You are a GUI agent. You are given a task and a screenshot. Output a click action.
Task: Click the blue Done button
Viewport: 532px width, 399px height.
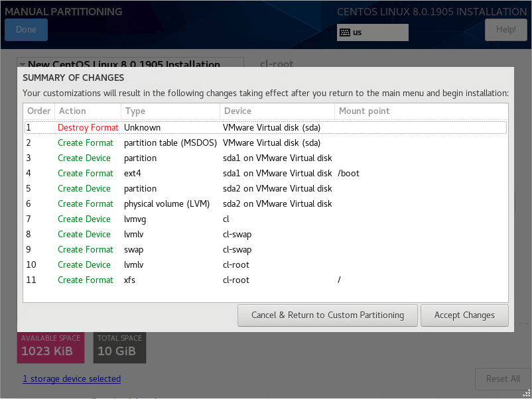point(26,30)
